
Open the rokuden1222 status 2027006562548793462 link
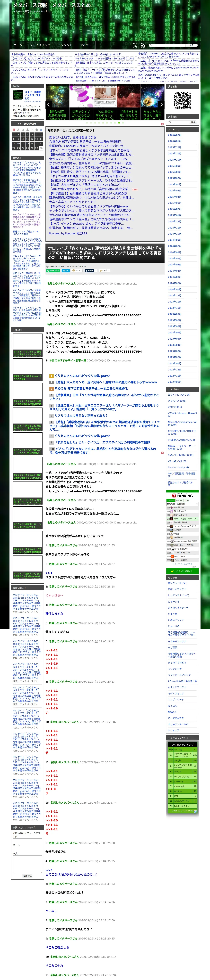click(93, 491)
